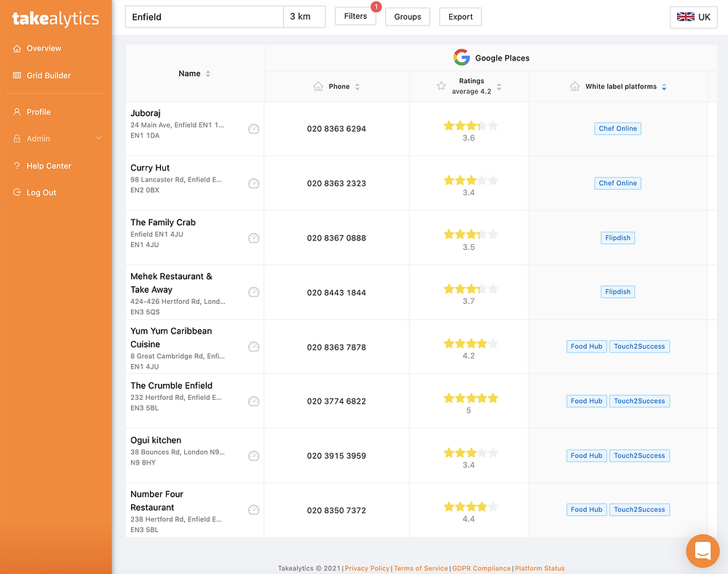Screen dimensions: 728x574
Task: Click the Admin lock icon
Action: point(17,138)
